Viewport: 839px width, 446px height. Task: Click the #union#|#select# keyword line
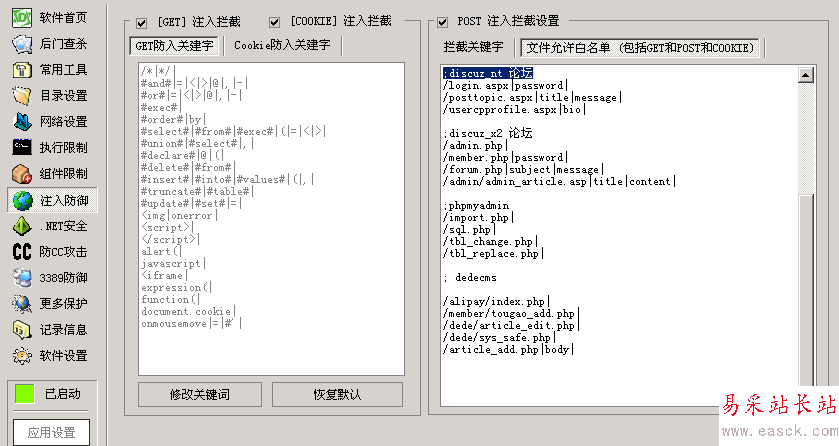(x=197, y=143)
